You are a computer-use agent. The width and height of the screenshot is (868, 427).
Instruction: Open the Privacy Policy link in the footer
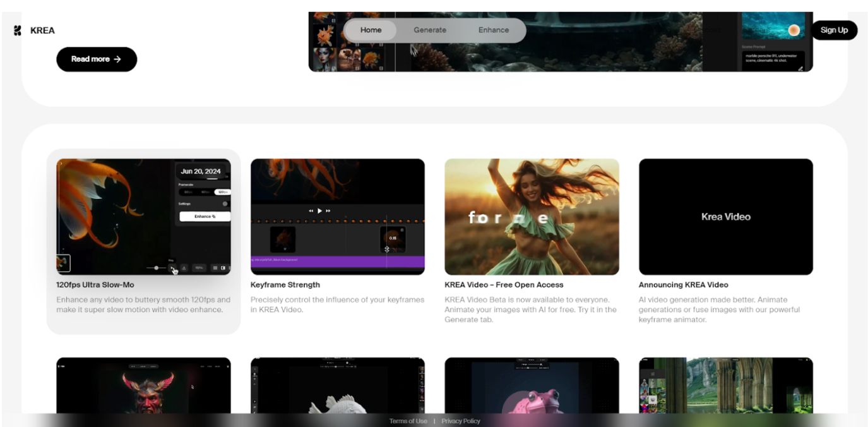pos(461,421)
